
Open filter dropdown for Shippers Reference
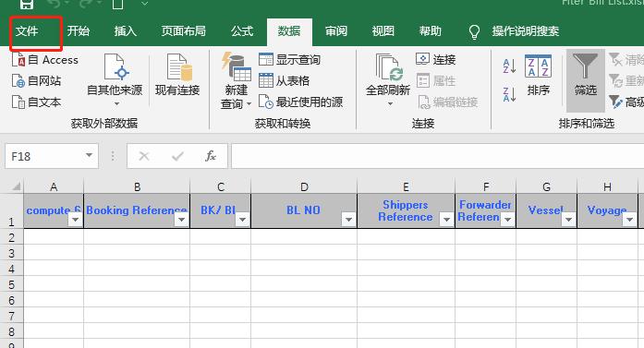pyautogui.click(x=446, y=220)
